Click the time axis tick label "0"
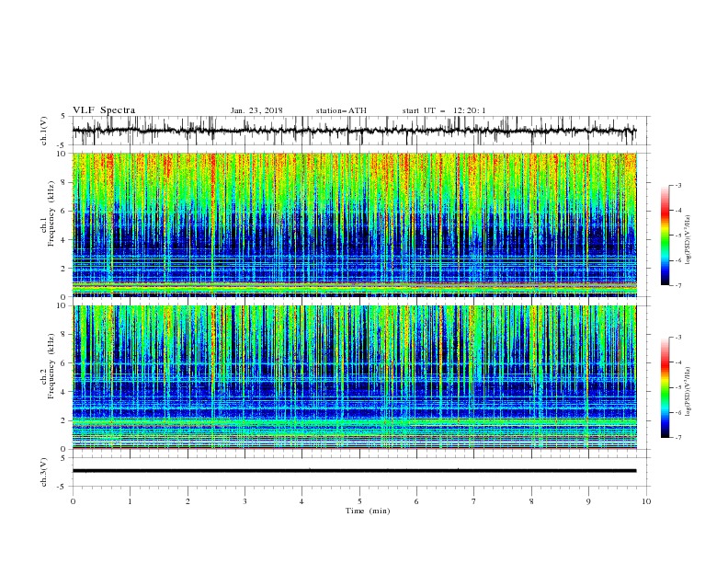 click(73, 501)
